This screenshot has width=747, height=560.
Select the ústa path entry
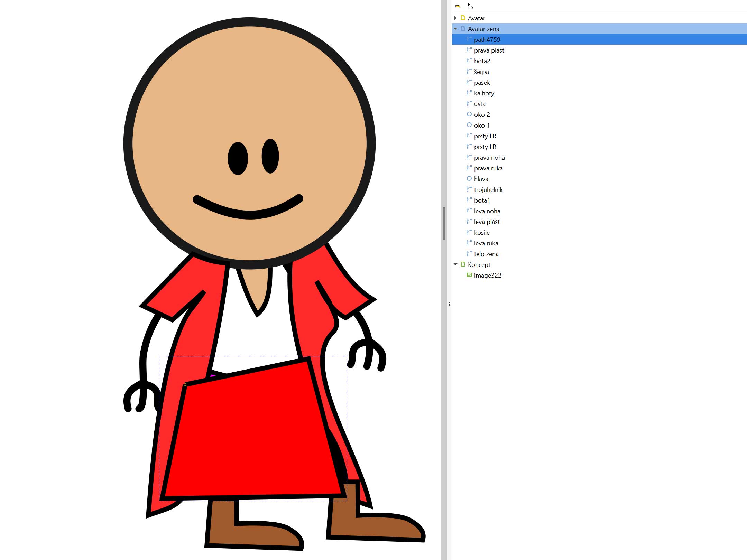click(480, 104)
